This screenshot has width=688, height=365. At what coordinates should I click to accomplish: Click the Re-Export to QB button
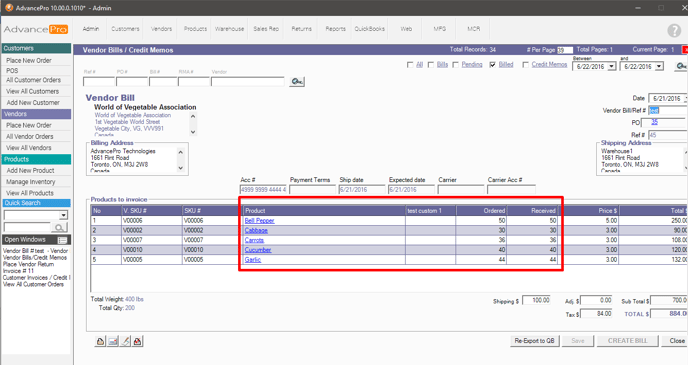click(x=534, y=341)
